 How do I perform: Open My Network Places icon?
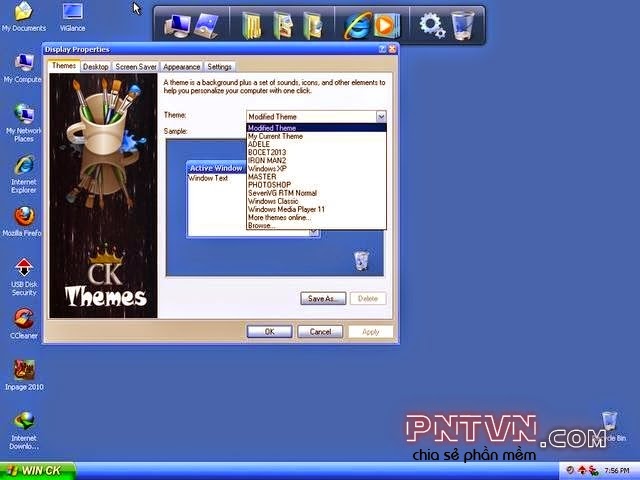point(23,122)
